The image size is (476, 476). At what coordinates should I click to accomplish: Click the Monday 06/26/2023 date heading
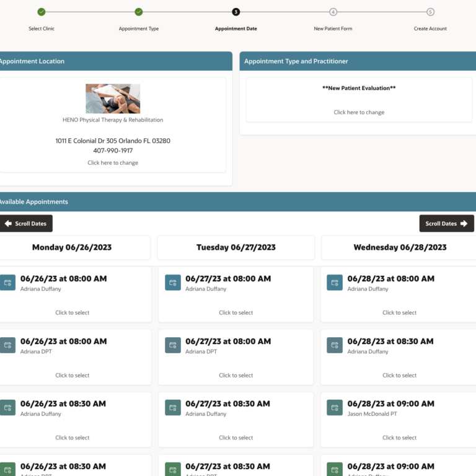coord(72,247)
